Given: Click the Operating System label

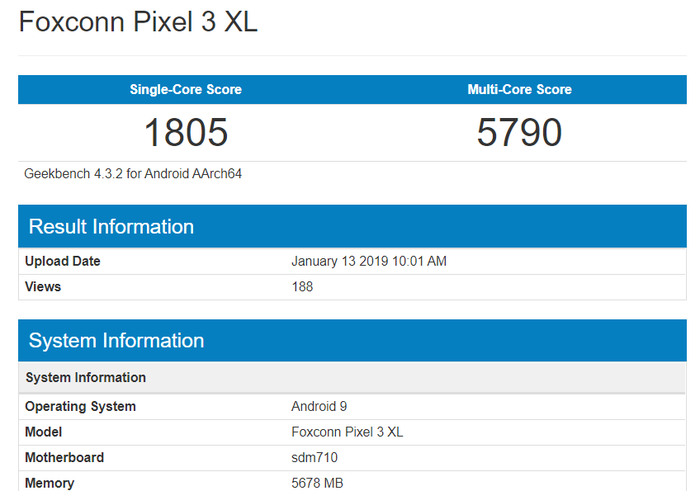Looking at the screenshot, I should (80, 407).
